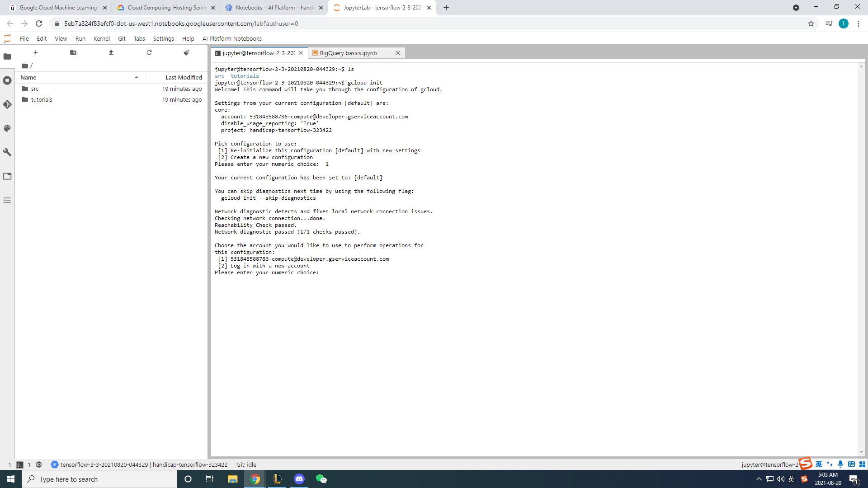This screenshot has height=488, width=868.
Task: Toggle the File Browser sidebar
Action: pyautogui.click(x=7, y=56)
